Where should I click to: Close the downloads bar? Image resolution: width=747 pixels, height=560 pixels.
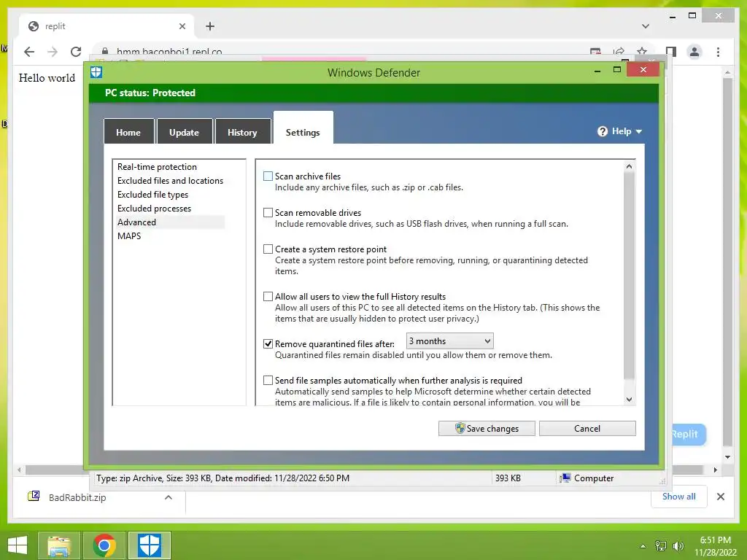point(720,497)
